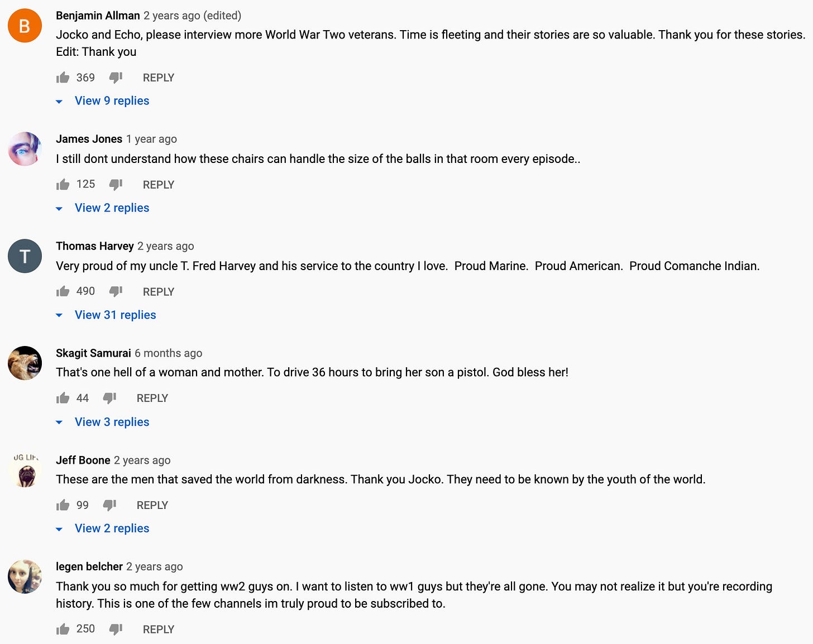This screenshot has height=644, width=813.
Task: Dislike Benjamin Allman's comment
Action: (116, 78)
